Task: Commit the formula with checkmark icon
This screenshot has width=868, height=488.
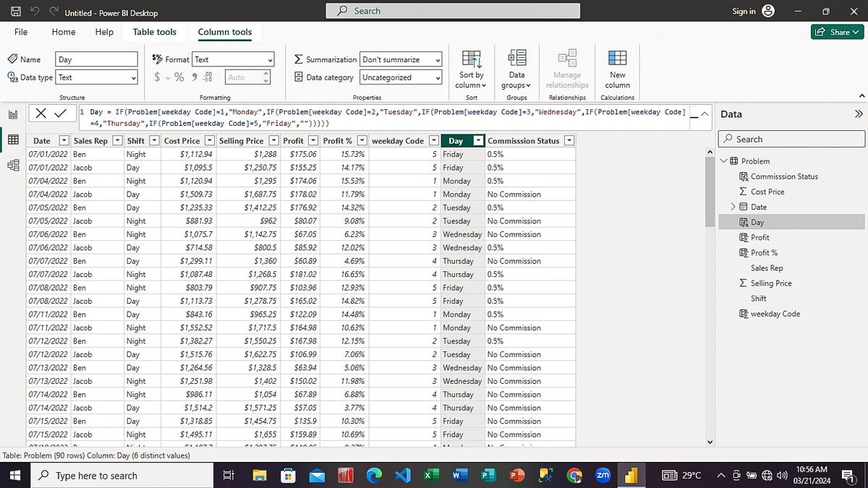Action: 60,114
